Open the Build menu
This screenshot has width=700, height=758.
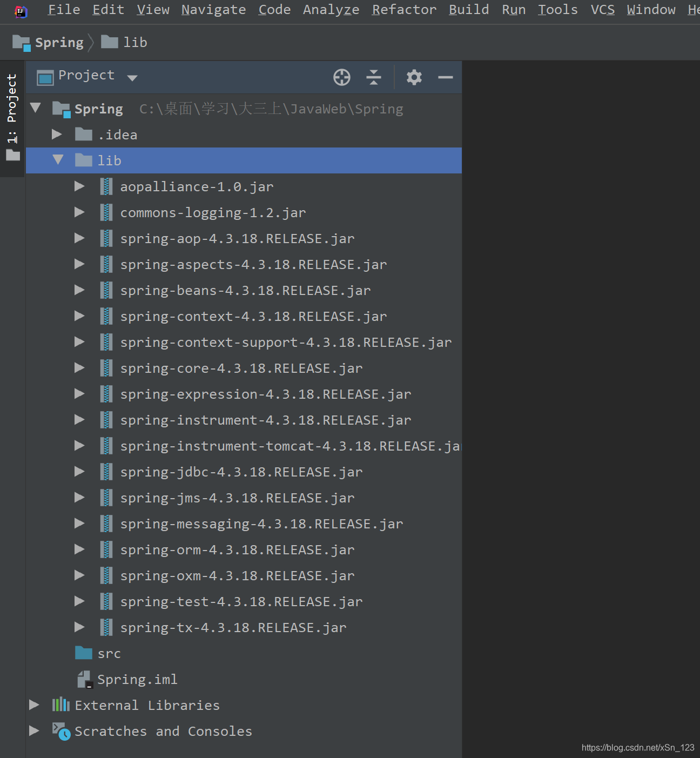click(x=469, y=10)
